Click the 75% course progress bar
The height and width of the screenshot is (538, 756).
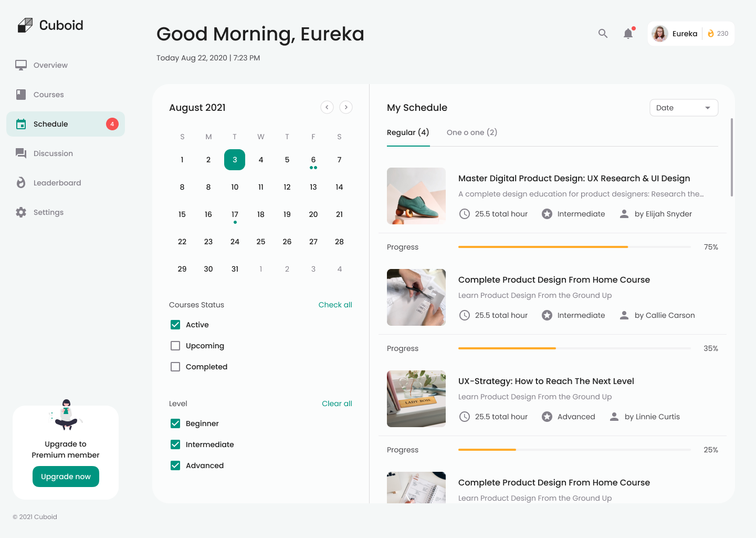pos(574,247)
